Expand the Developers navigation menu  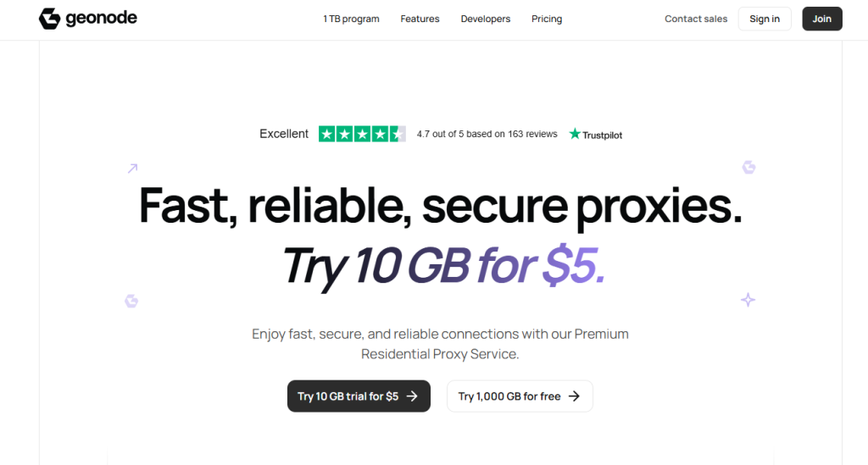click(486, 19)
